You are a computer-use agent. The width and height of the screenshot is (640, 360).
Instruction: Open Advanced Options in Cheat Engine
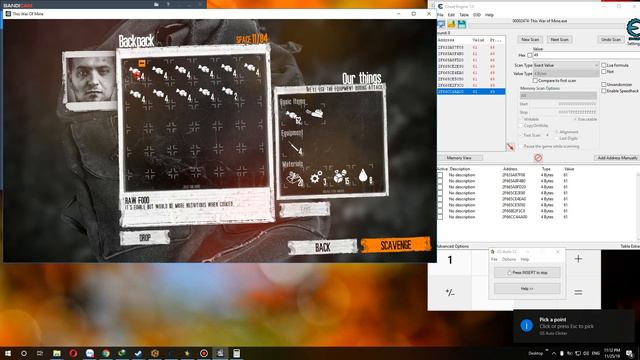pos(452,247)
